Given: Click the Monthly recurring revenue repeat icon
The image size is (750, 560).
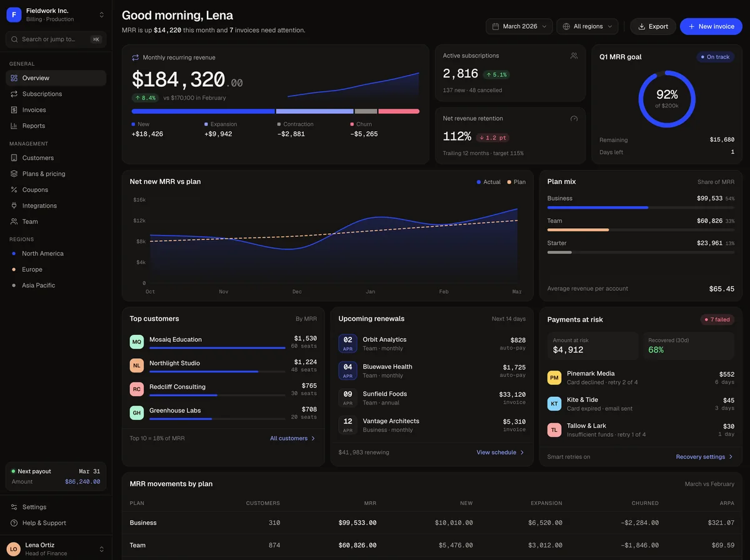Looking at the screenshot, I should 135,57.
